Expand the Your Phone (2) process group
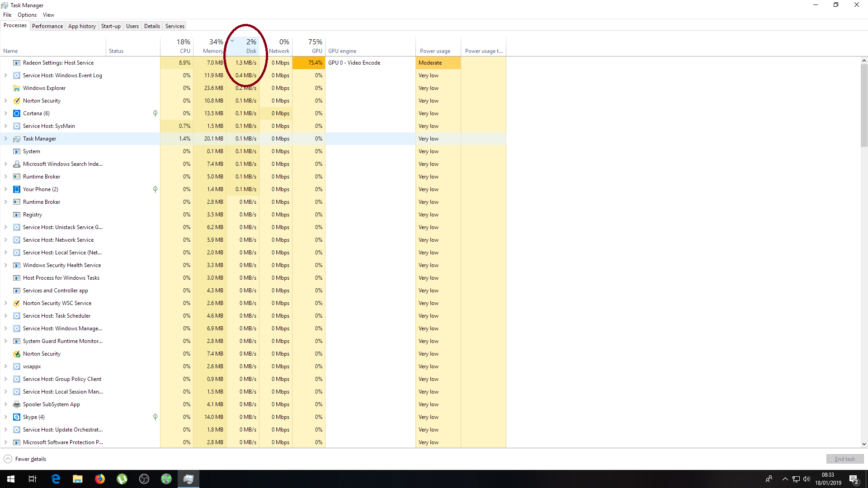Screen dimensions: 868x488 click(5, 189)
